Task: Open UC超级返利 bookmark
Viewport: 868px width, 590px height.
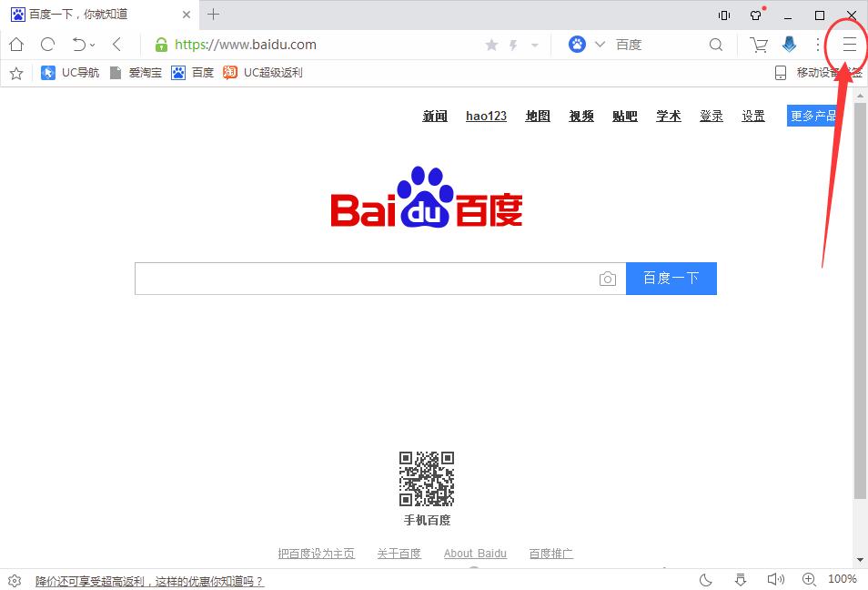Action: (262, 73)
